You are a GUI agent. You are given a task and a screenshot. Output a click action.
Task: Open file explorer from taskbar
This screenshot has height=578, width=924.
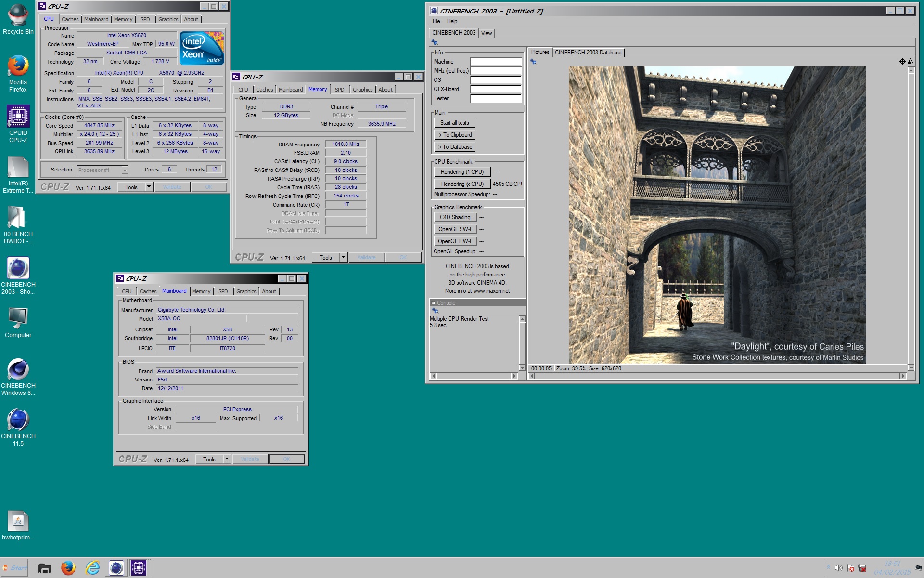tap(44, 568)
